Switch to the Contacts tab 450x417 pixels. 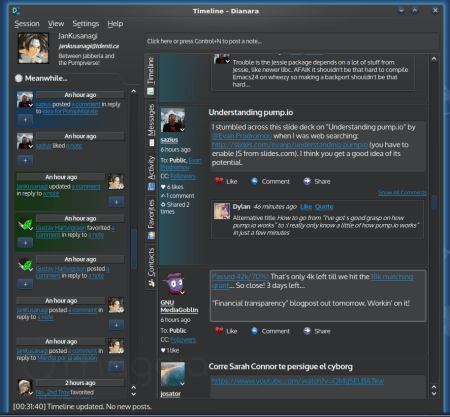point(151,267)
